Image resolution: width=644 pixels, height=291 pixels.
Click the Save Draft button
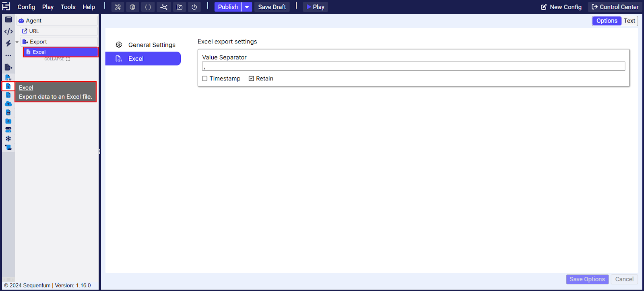click(272, 7)
